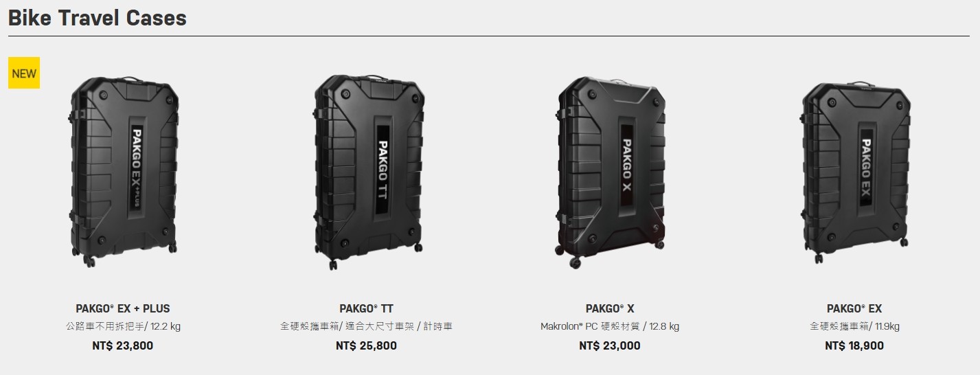Viewport: 980px width, 375px height.
Task: Open the PAKGO EX case image
Action: [x=855, y=171]
